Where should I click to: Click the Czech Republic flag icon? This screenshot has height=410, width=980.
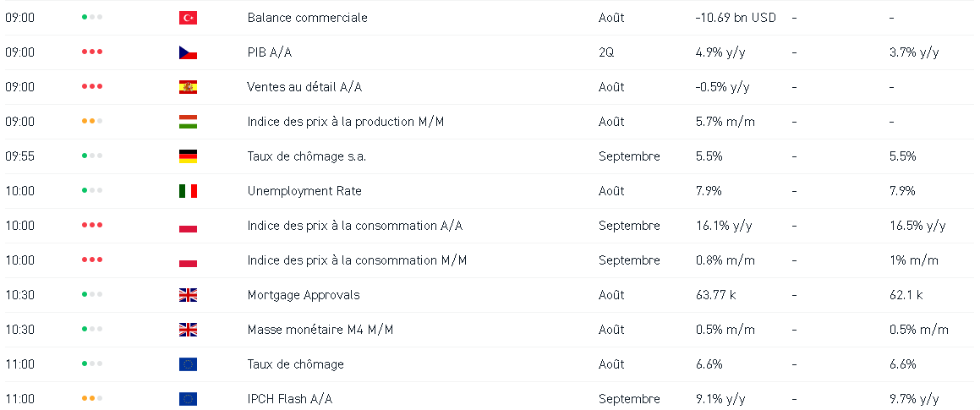[188, 52]
